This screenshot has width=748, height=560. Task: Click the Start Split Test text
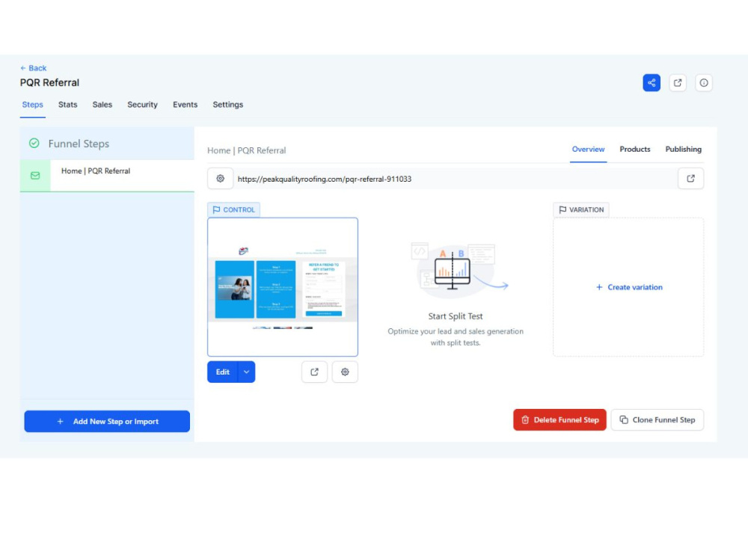456,316
